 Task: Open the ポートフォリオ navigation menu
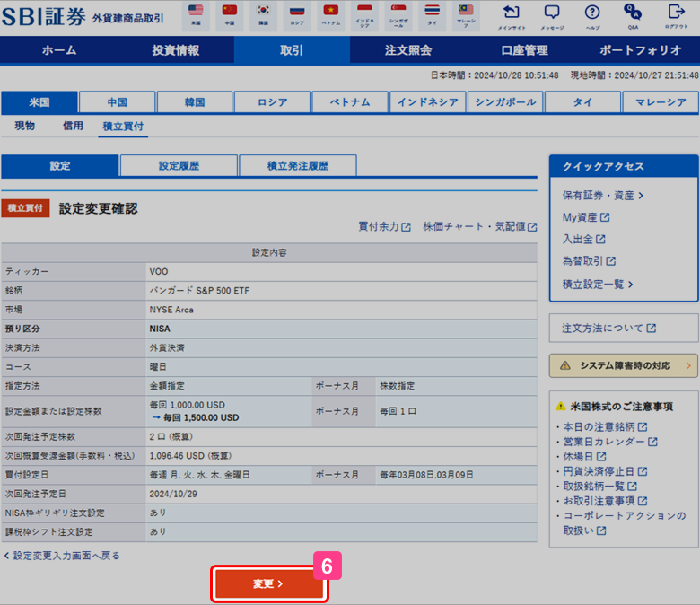coord(640,50)
